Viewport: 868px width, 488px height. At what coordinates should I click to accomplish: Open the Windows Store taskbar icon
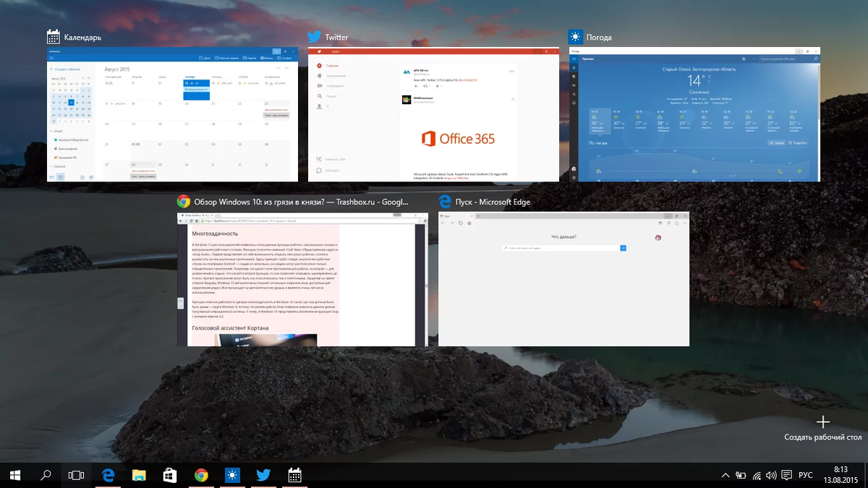pyautogui.click(x=170, y=475)
